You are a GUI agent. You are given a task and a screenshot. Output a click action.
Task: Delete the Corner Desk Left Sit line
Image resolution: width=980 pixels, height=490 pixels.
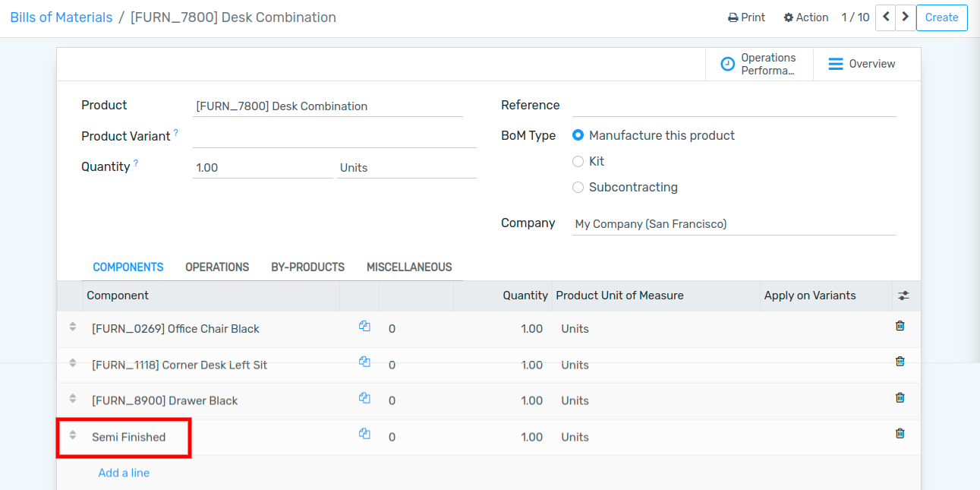tap(900, 362)
